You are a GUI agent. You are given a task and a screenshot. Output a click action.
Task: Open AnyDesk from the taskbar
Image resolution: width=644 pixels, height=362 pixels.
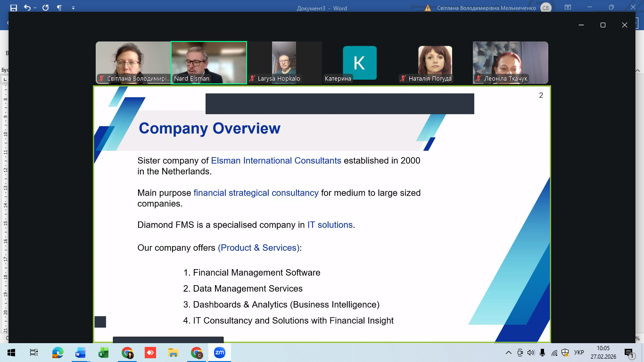(150, 353)
